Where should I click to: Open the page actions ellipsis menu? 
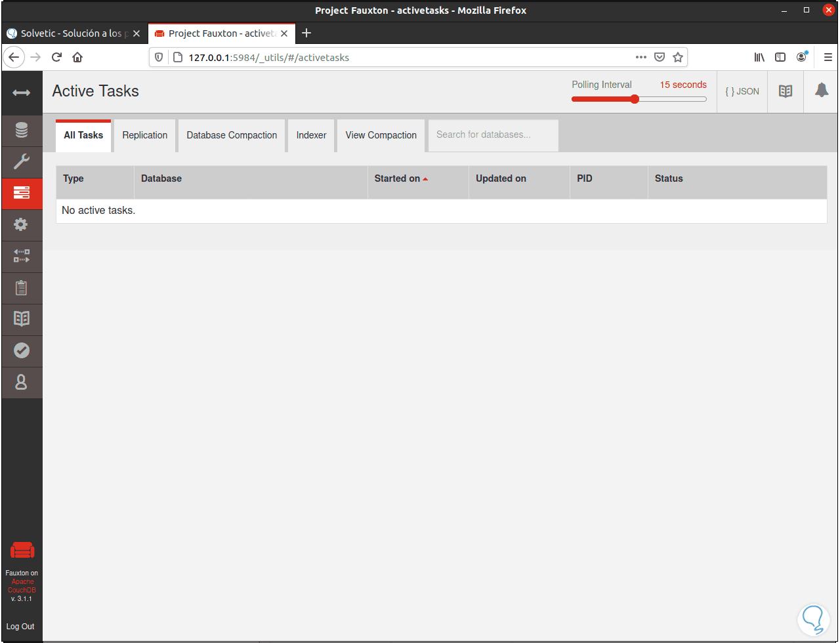point(641,57)
